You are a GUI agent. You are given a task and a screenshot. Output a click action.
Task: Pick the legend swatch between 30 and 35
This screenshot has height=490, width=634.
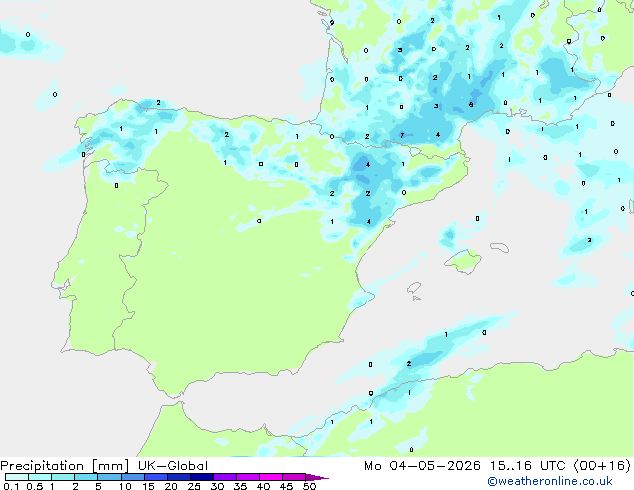point(225,477)
